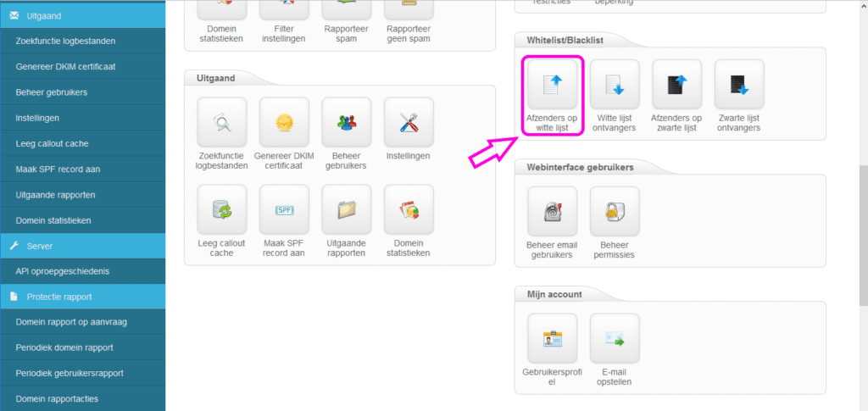868x411 pixels.
Task: Open Genereer DKIM certificaat icon tile
Action: tap(284, 122)
